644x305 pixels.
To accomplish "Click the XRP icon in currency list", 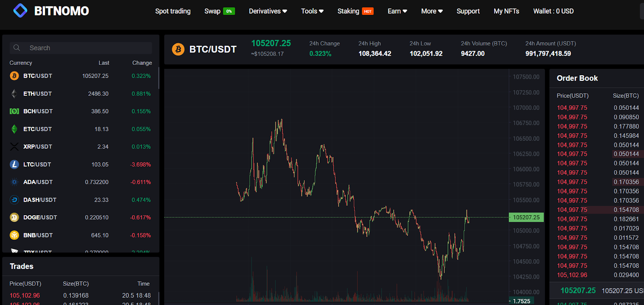I will coord(14,146).
